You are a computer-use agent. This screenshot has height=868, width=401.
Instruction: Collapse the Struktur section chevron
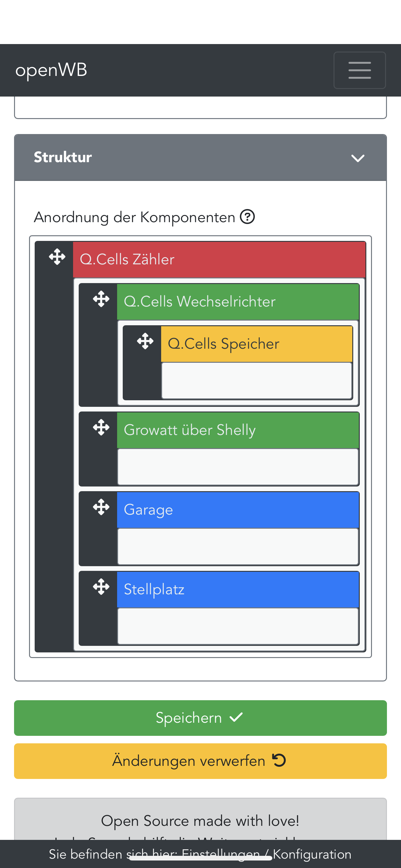pyautogui.click(x=358, y=158)
